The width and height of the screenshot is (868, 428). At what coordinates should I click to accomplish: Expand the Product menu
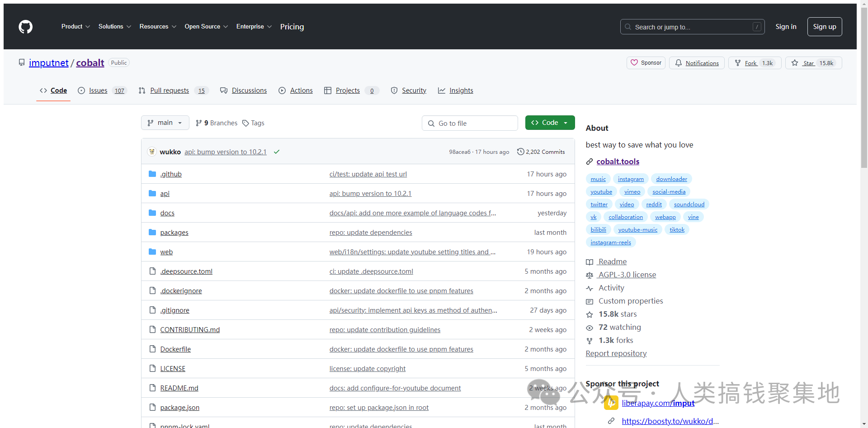75,27
